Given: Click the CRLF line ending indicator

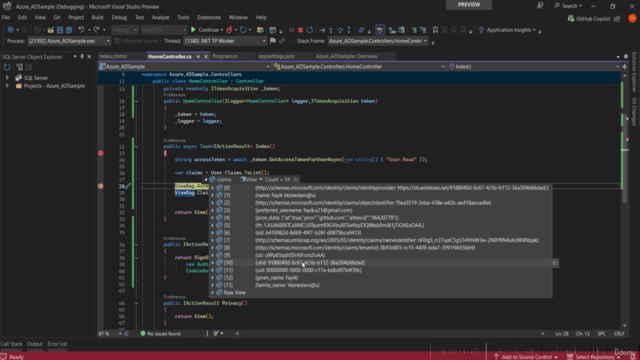Looking at the screenshot, I should tap(619, 333).
